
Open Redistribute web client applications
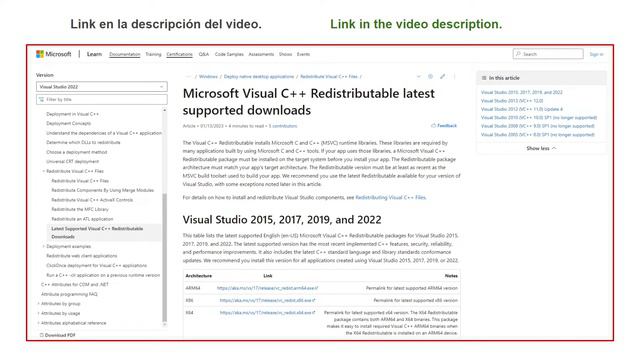(82, 256)
